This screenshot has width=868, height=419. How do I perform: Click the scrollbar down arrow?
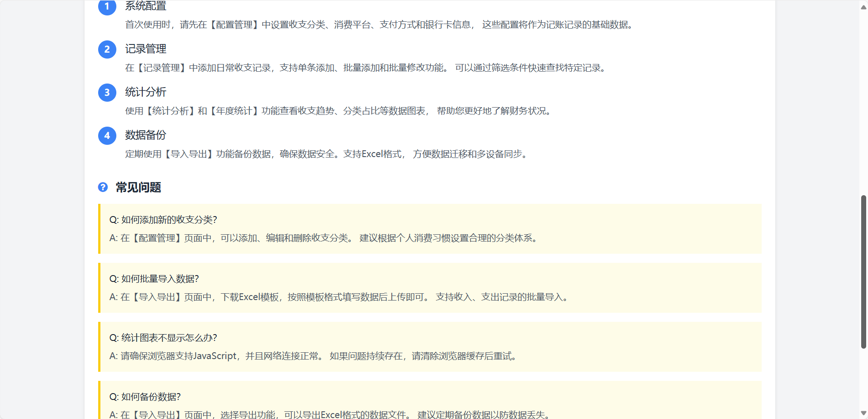[863, 413]
